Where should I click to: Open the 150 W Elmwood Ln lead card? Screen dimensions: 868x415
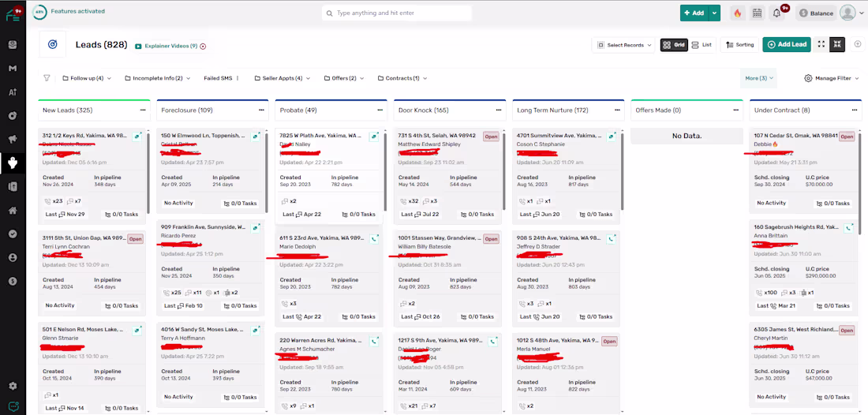pyautogui.click(x=211, y=171)
